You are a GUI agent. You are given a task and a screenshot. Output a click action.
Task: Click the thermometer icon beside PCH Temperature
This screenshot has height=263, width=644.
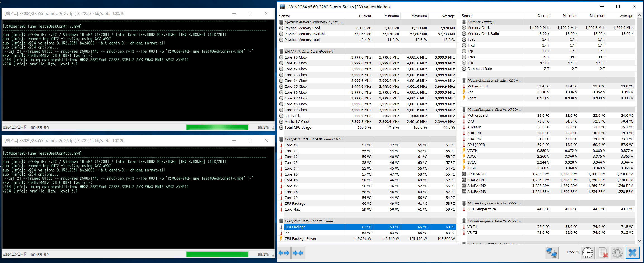tap(464, 209)
